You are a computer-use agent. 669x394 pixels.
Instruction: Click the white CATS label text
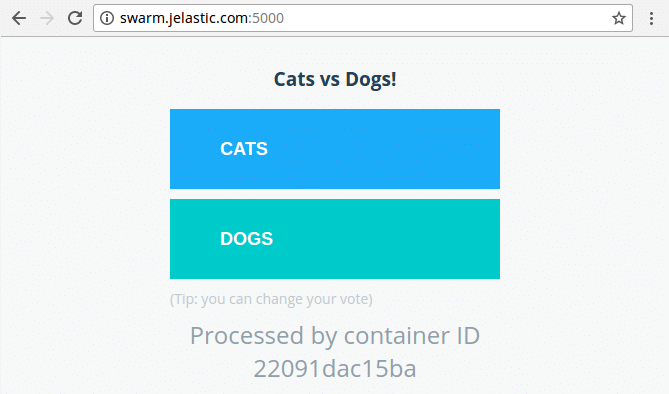click(x=244, y=149)
